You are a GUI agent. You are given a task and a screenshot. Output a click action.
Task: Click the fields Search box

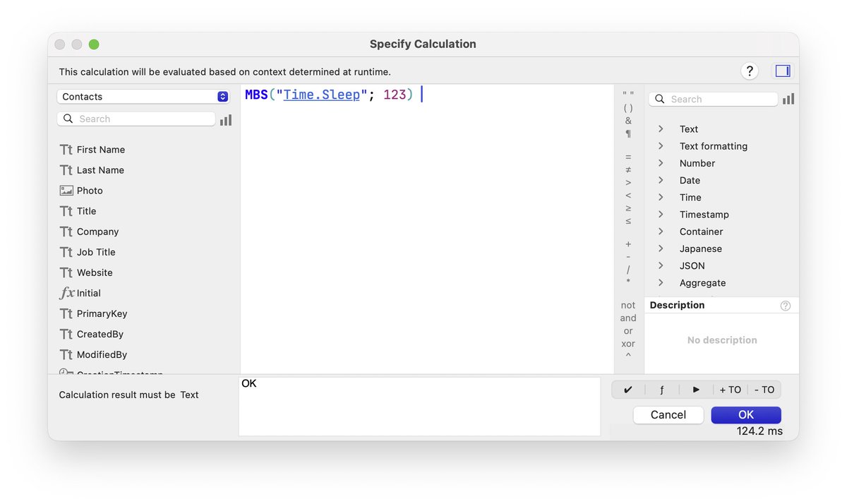[x=136, y=119]
